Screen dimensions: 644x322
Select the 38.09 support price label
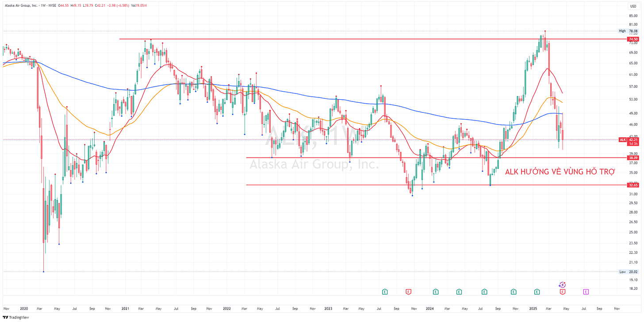(633, 157)
